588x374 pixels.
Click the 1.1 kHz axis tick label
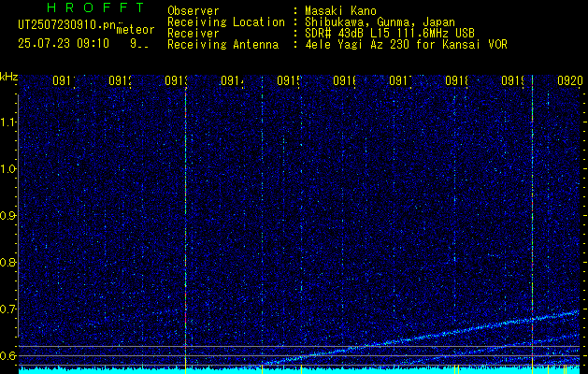click(8, 122)
